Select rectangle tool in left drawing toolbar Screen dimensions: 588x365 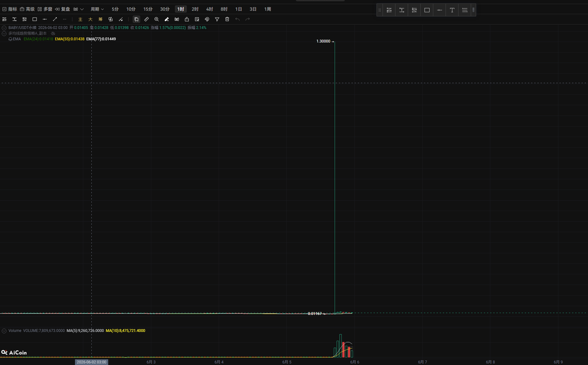coord(34,19)
